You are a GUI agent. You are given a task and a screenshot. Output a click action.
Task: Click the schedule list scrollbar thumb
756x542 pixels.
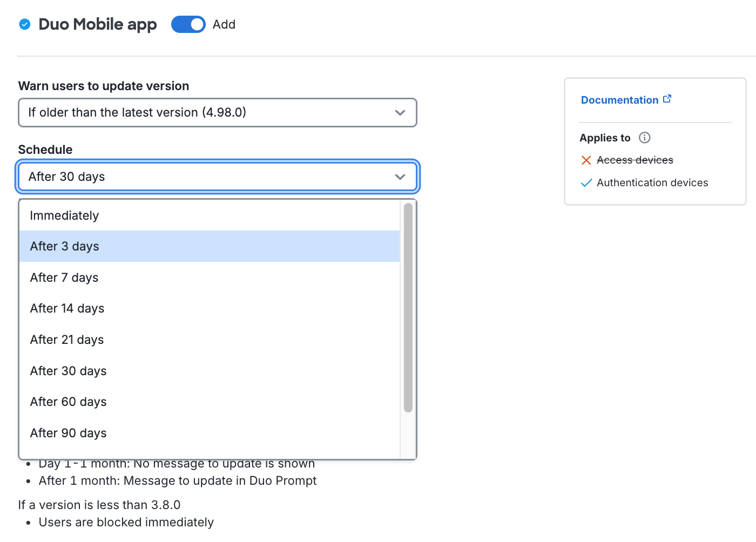(408, 308)
